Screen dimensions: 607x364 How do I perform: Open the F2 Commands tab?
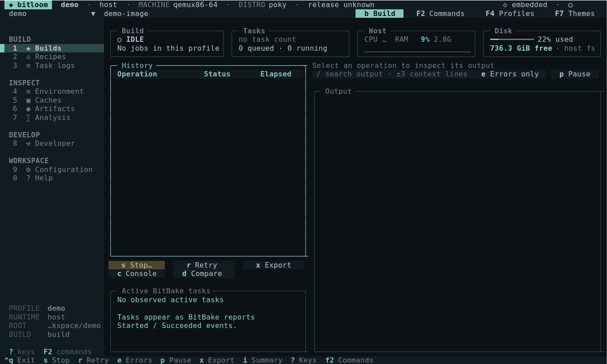click(440, 14)
